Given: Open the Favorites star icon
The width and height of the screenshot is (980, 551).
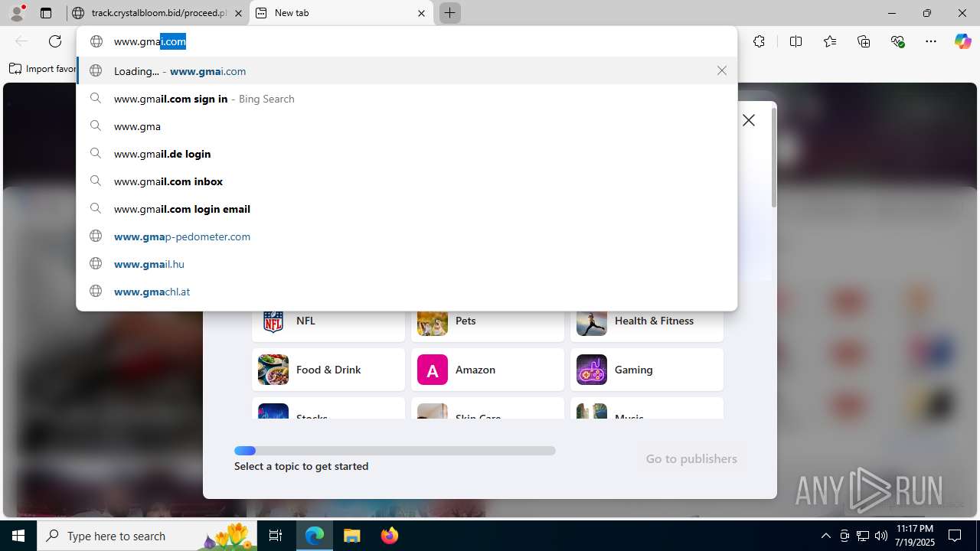Looking at the screenshot, I should [830, 41].
